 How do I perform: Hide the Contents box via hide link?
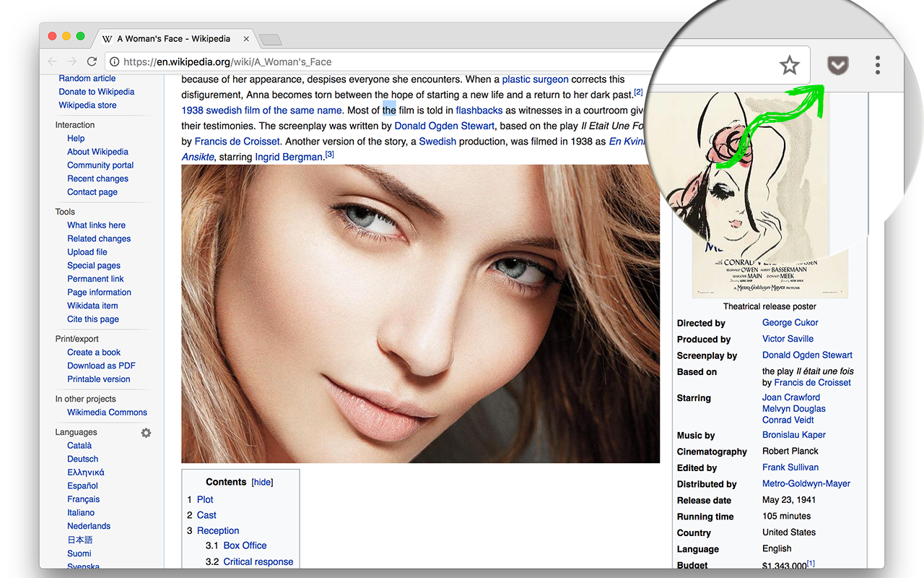pos(262,482)
